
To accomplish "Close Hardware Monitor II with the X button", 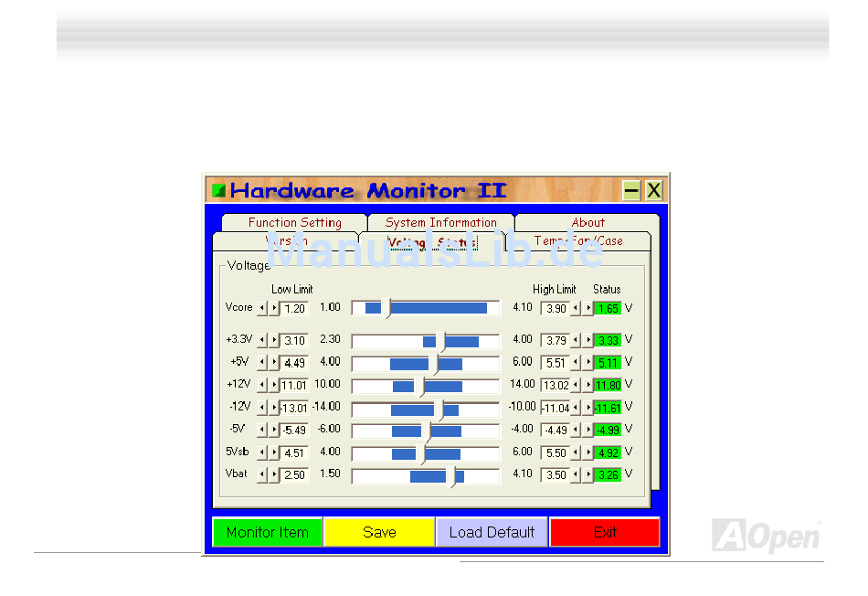I will 654,190.
